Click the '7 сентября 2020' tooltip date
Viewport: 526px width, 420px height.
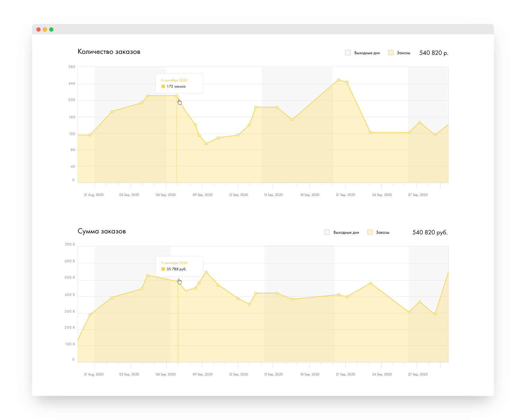[x=174, y=263]
